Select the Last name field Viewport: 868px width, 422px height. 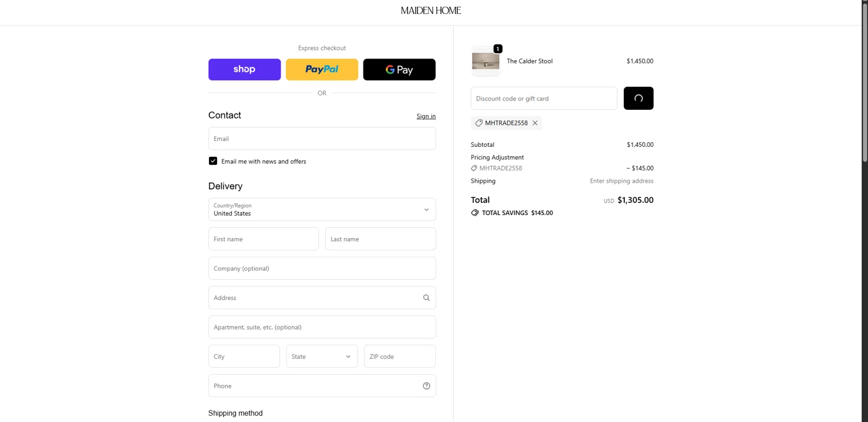pyautogui.click(x=380, y=239)
